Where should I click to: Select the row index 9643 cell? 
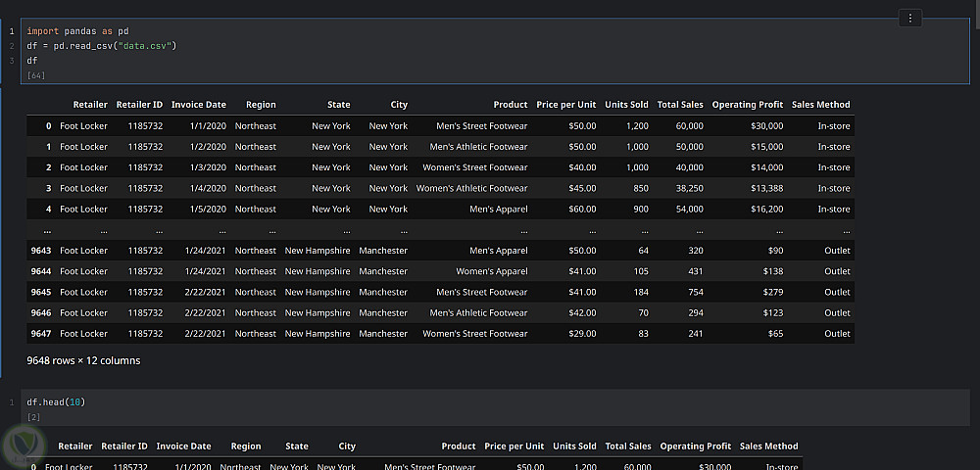click(x=41, y=251)
